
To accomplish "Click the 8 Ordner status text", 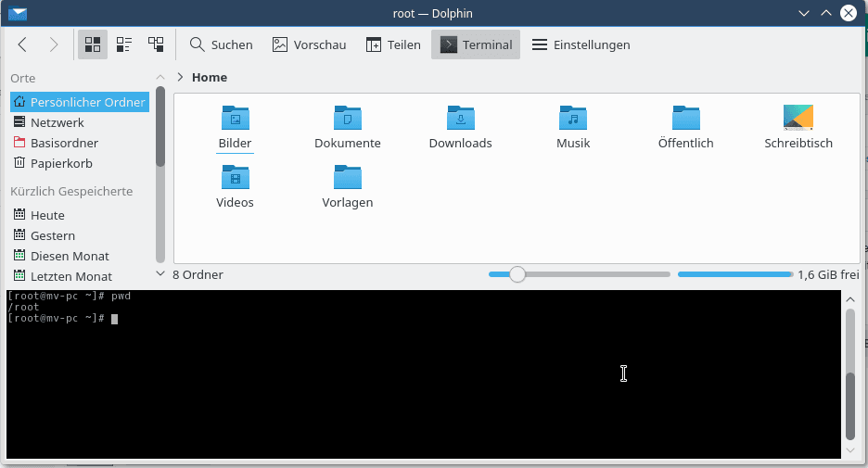I will tap(198, 275).
